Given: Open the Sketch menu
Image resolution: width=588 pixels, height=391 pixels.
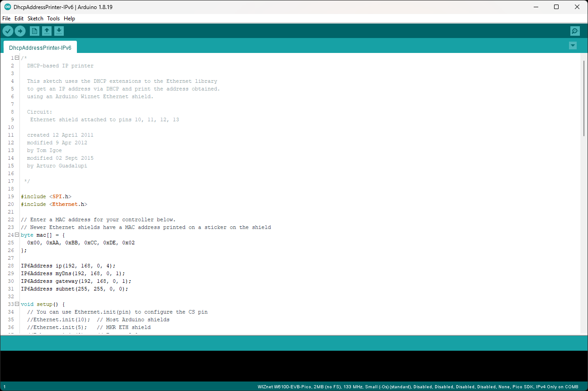Looking at the screenshot, I should click(35, 19).
